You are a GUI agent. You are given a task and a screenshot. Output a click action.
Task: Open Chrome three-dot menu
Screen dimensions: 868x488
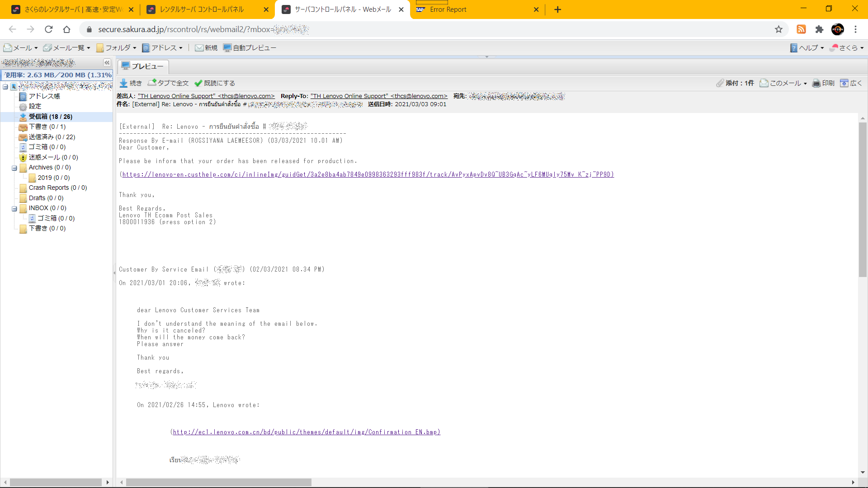(855, 29)
